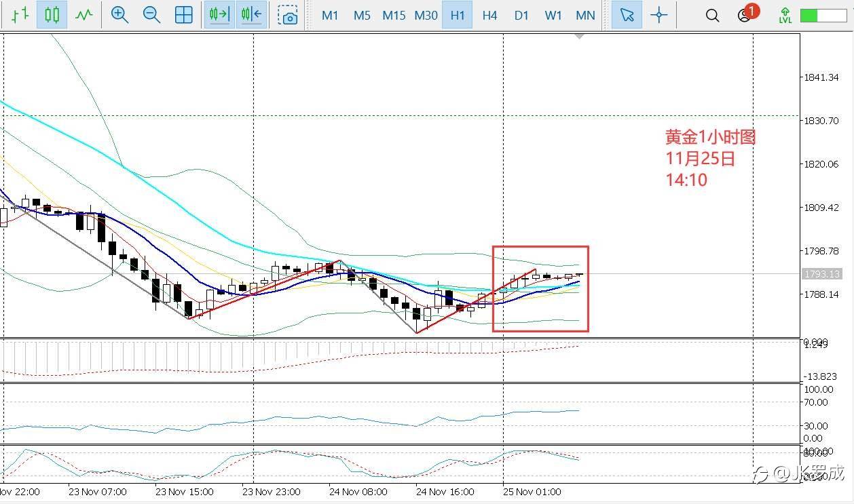Switch to bar chart display
Image resolution: width=854 pixels, height=504 pixels.
point(20,15)
